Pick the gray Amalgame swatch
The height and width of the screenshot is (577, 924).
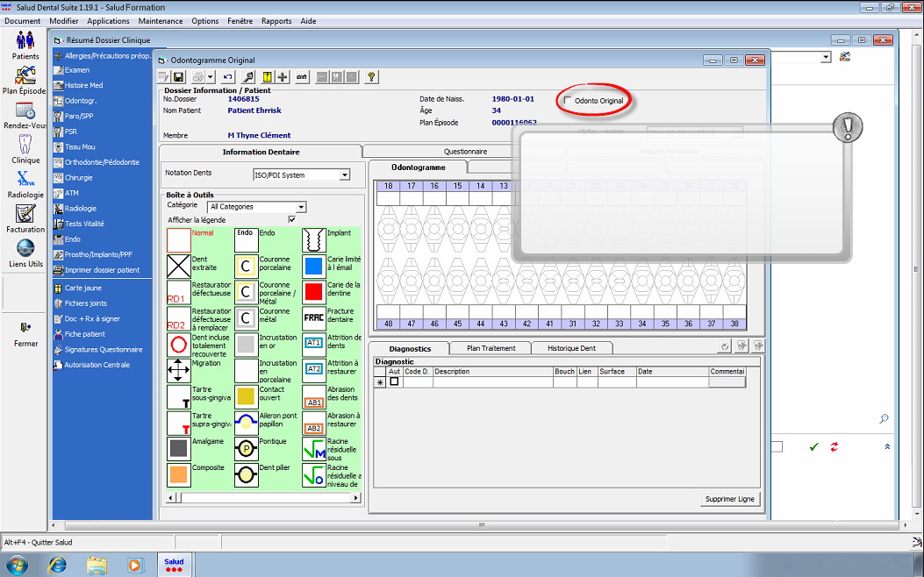tap(178, 449)
